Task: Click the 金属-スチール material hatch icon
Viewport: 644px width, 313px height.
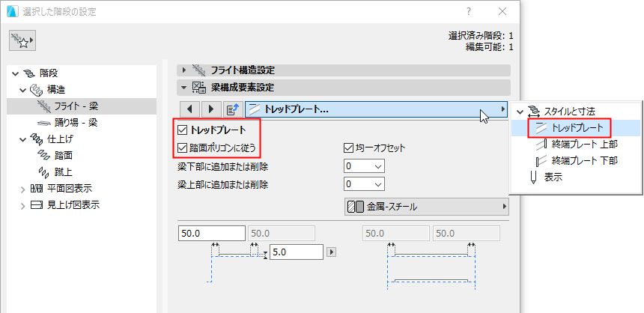Action: point(356,207)
